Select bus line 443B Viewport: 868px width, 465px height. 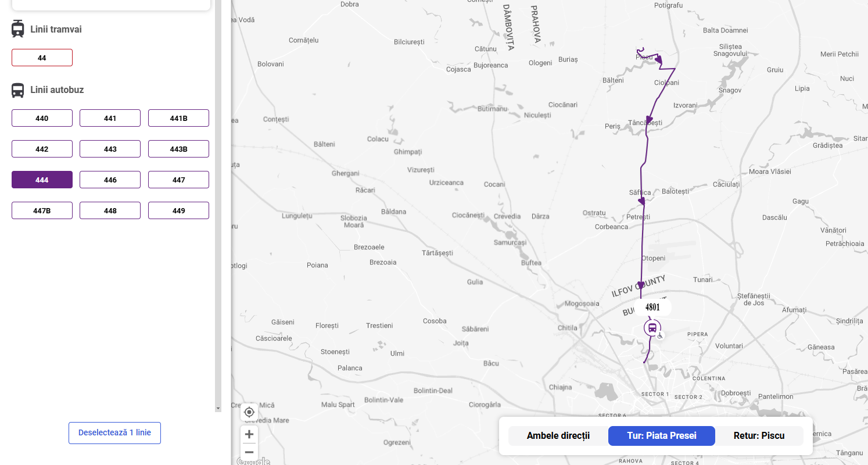pos(178,149)
